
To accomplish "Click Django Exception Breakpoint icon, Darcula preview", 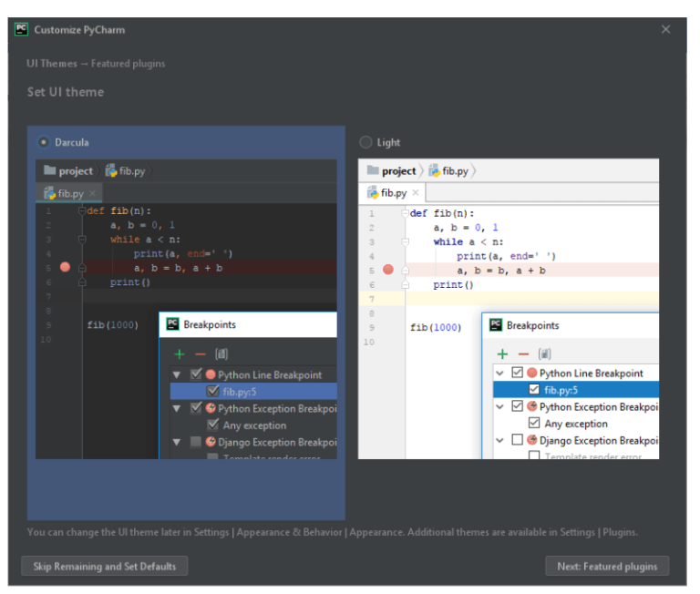I will click(211, 442).
